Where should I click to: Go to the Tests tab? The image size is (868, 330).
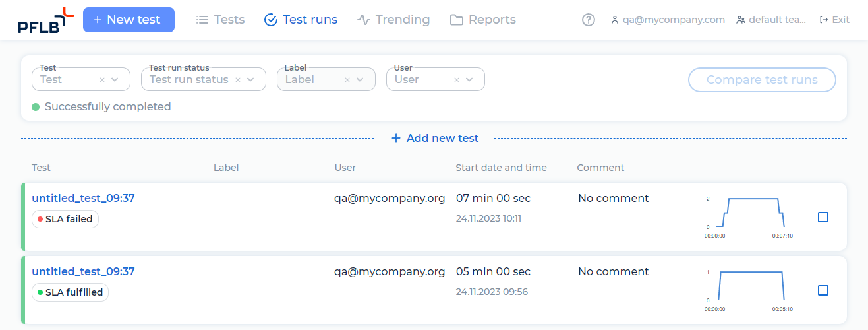(x=221, y=20)
